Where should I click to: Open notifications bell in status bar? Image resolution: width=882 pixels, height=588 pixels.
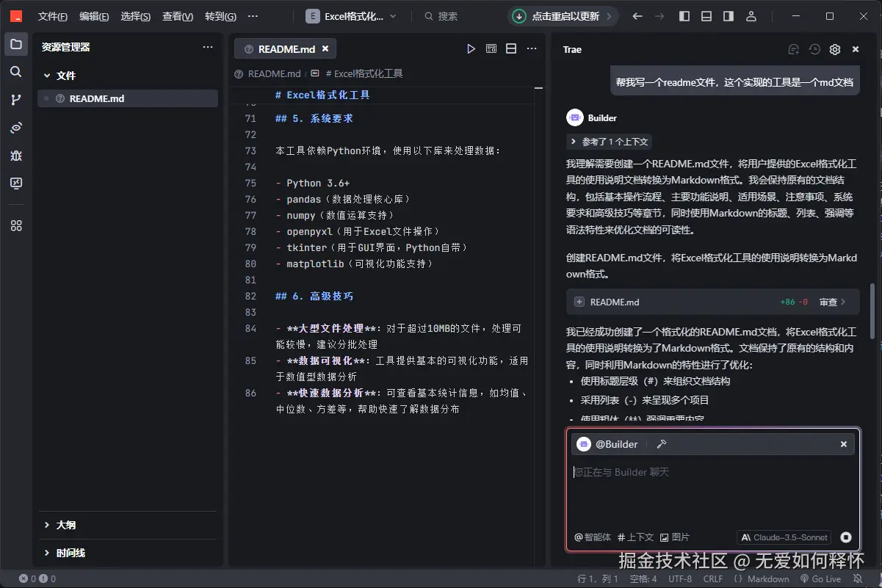point(856,579)
